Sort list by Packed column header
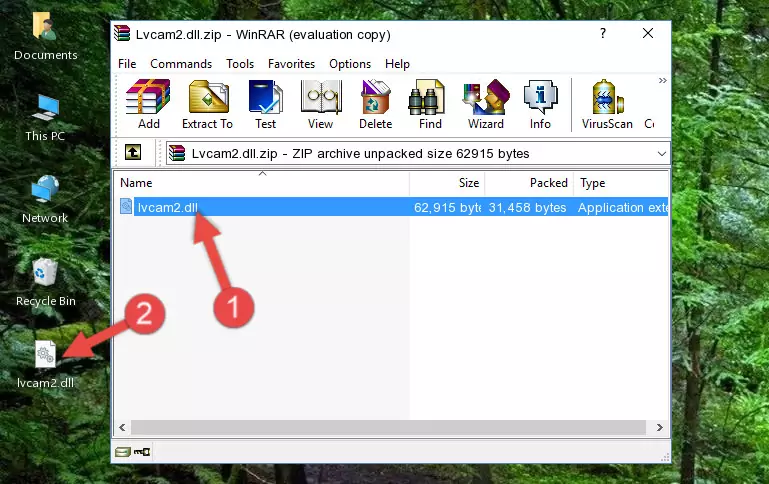 529,183
